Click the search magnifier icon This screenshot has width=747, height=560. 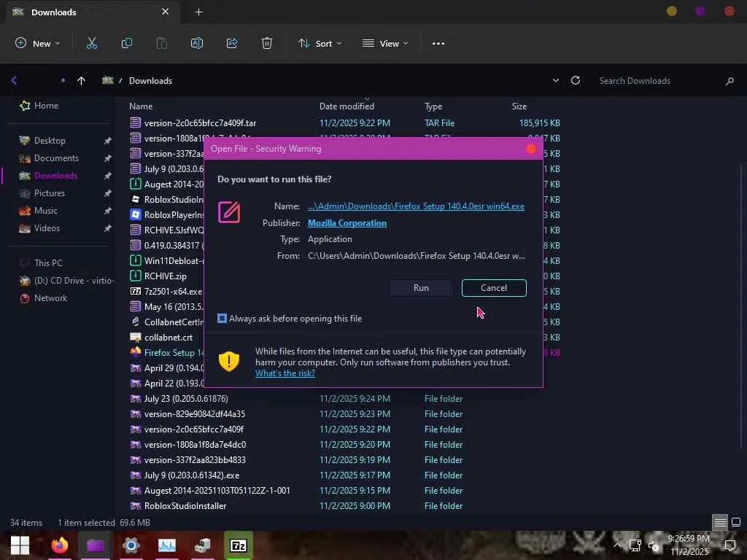[729, 81]
